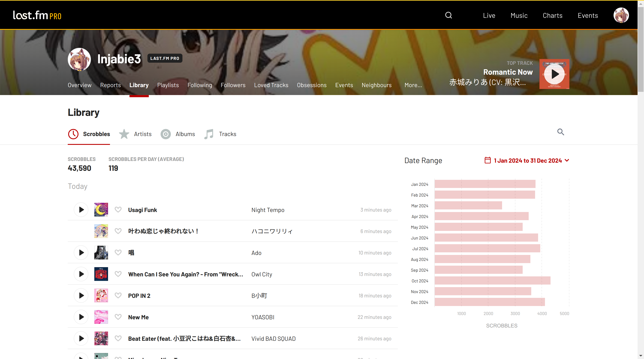644x359 pixels.
Task: Click the Oct 2024 chart bar
Action: coord(492,281)
